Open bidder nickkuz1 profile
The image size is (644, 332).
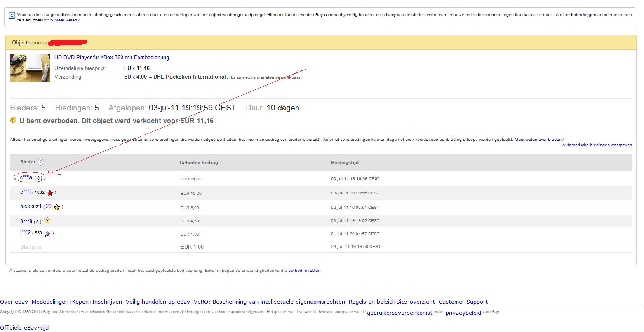point(31,206)
